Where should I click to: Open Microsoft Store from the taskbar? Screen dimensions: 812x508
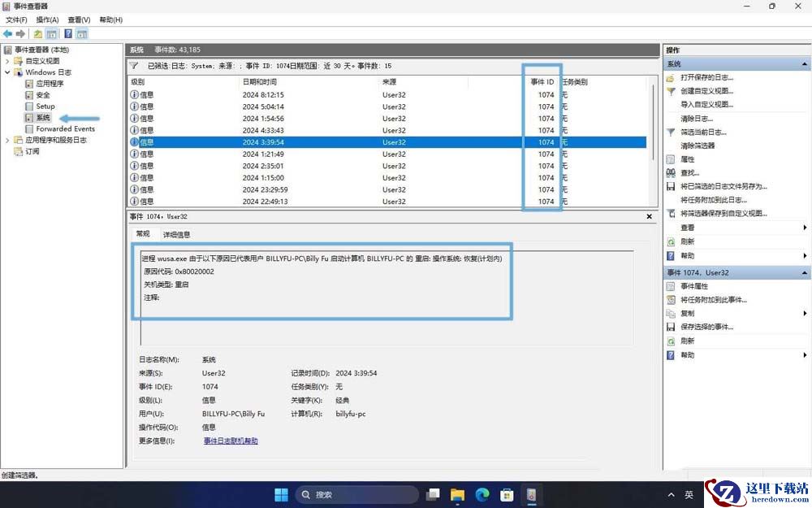click(x=507, y=494)
